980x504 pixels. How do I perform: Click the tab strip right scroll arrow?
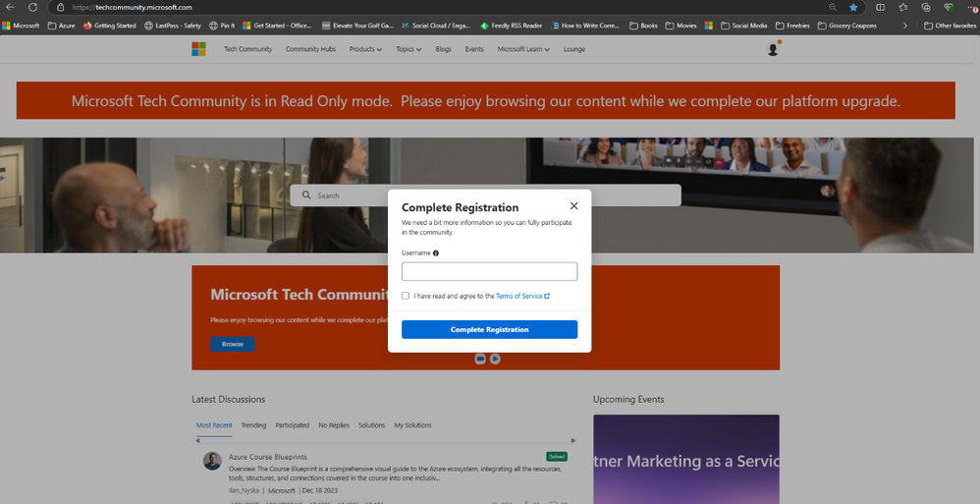(573, 441)
